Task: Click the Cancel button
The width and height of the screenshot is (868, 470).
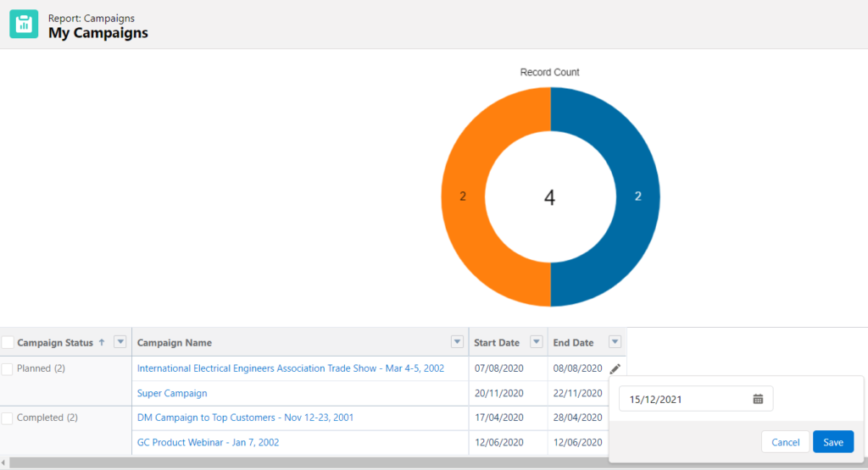Action: click(x=785, y=442)
